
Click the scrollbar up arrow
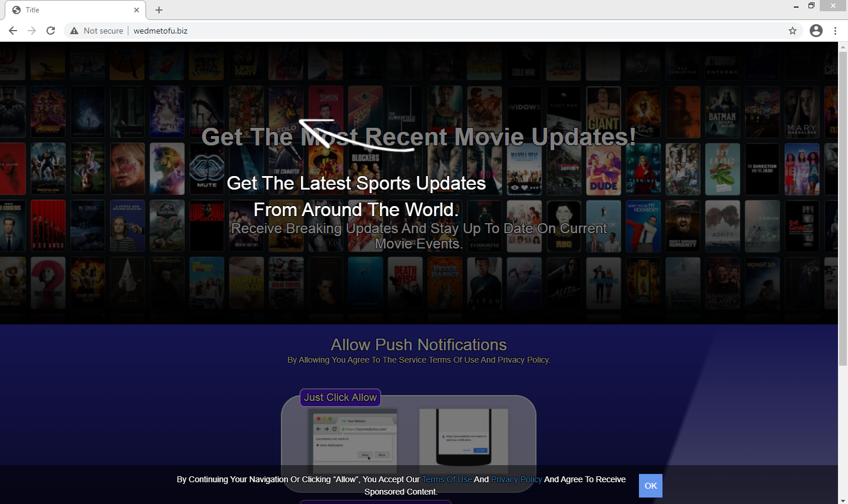coord(843,46)
